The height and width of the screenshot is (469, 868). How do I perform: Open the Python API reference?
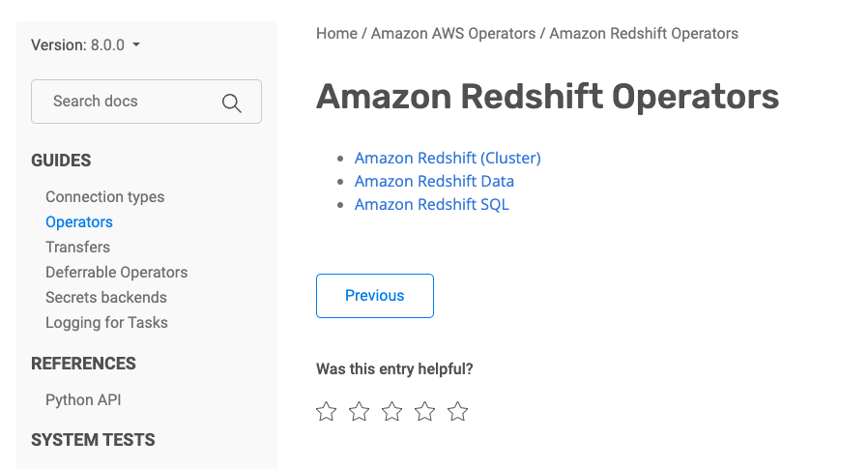83,399
